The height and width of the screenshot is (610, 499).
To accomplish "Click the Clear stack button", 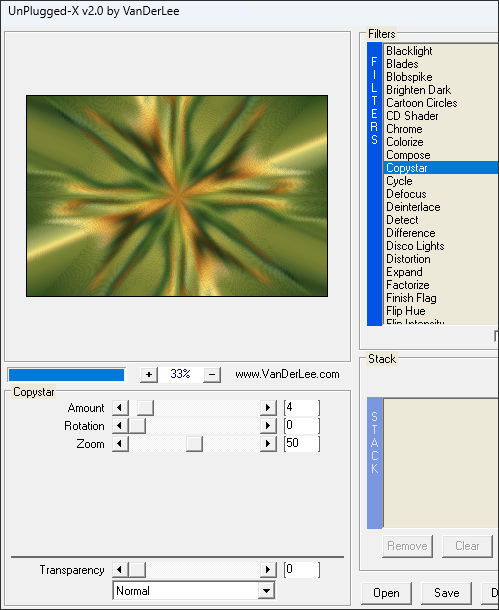I will [467, 546].
